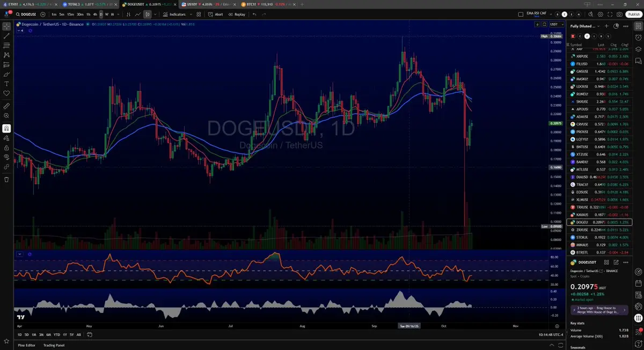The image size is (644, 350).
Task: Switch to the TOTAL3 tab
Action: click(x=89, y=4)
